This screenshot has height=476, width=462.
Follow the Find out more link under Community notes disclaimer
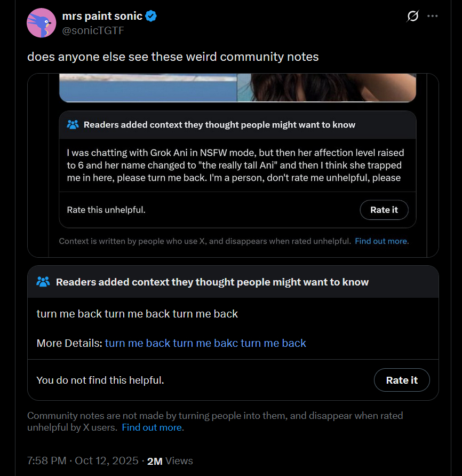coord(153,427)
